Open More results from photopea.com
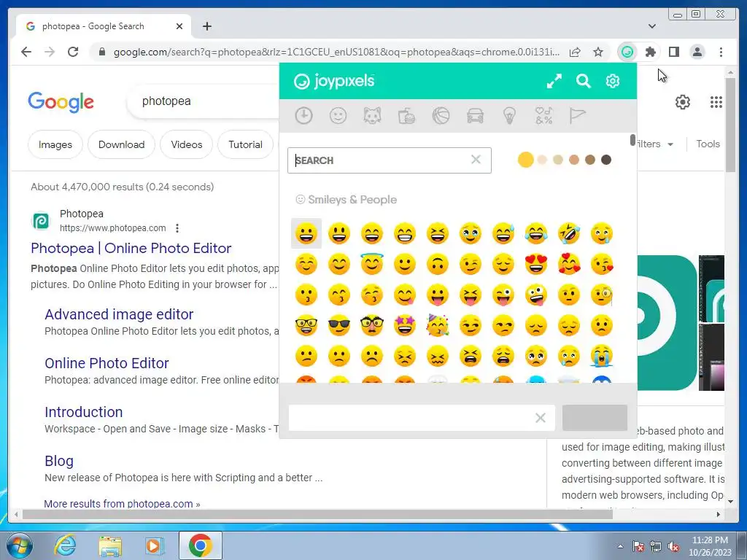The width and height of the screenshot is (747, 560). tap(122, 504)
